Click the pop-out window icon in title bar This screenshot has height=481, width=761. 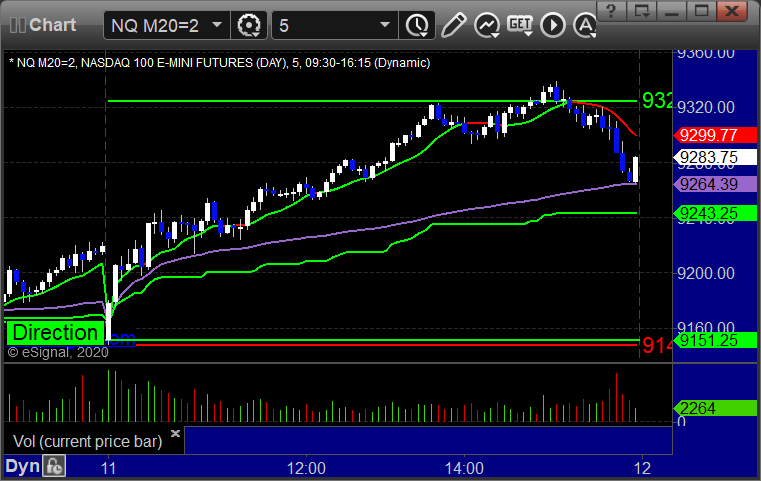coord(641,11)
